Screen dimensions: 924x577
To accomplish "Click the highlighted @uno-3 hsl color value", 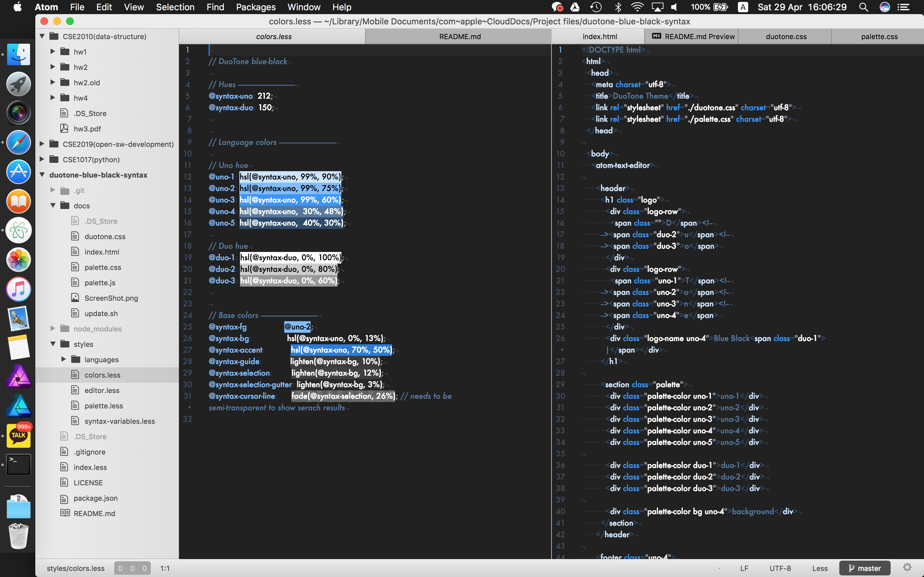I will pos(290,200).
